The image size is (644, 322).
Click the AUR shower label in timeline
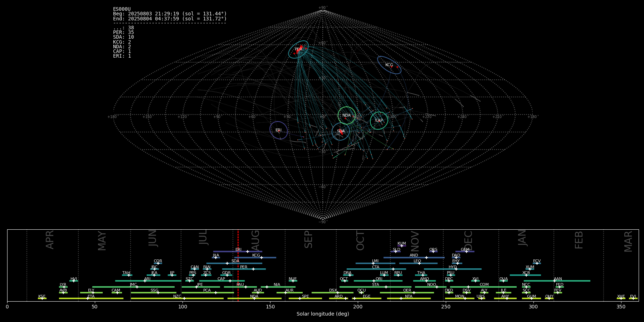[289, 291]
